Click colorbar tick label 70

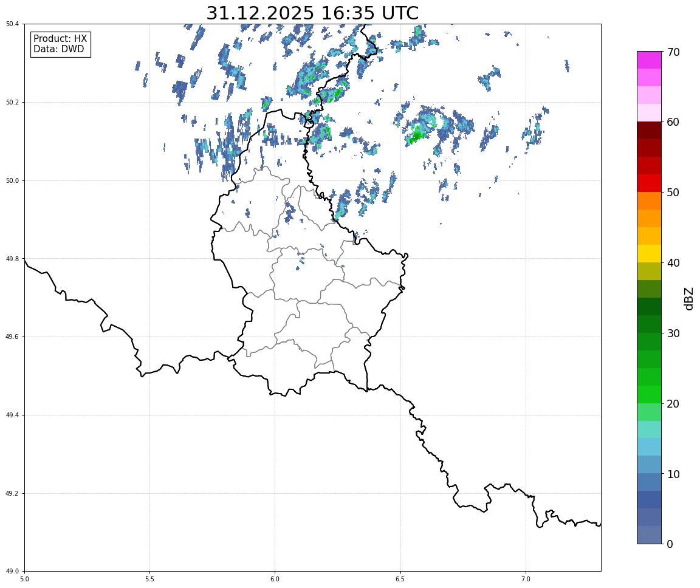[674, 52]
